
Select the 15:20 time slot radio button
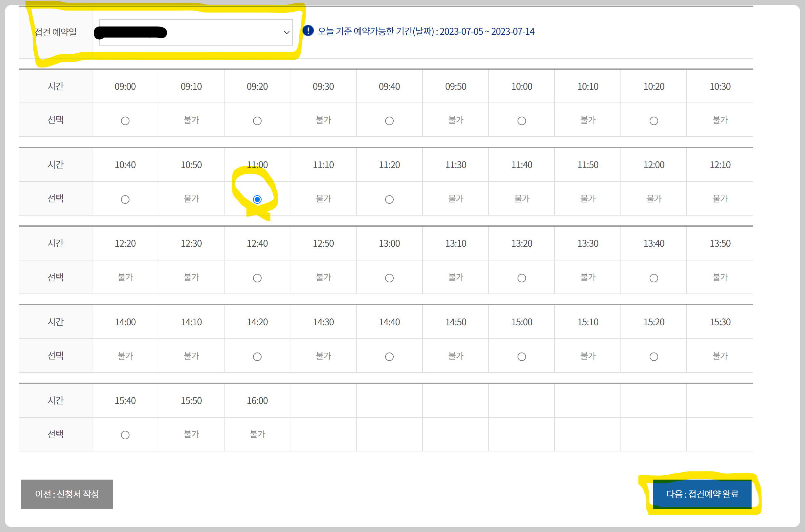654,357
